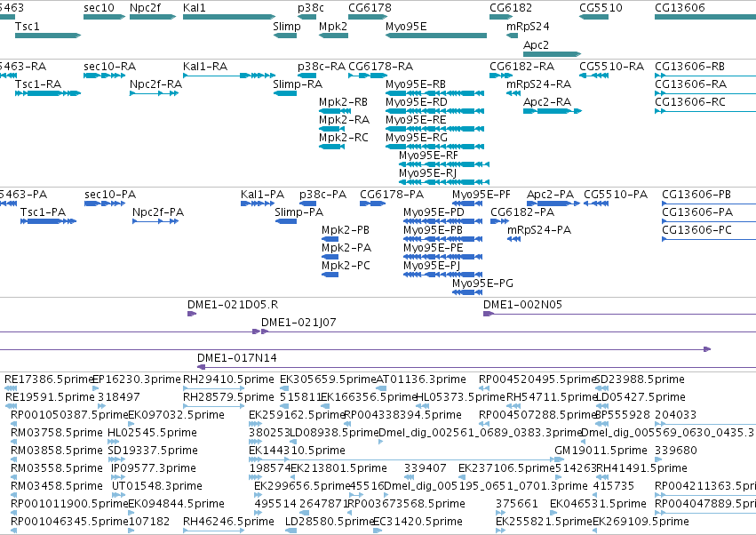The height and width of the screenshot is (535, 756).
Task: Click the p38c gene label
Action: [311, 8]
